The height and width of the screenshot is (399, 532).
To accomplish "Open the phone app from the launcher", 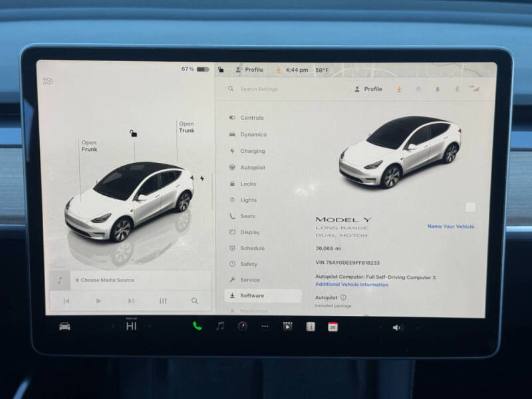I will [x=196, y=325].
